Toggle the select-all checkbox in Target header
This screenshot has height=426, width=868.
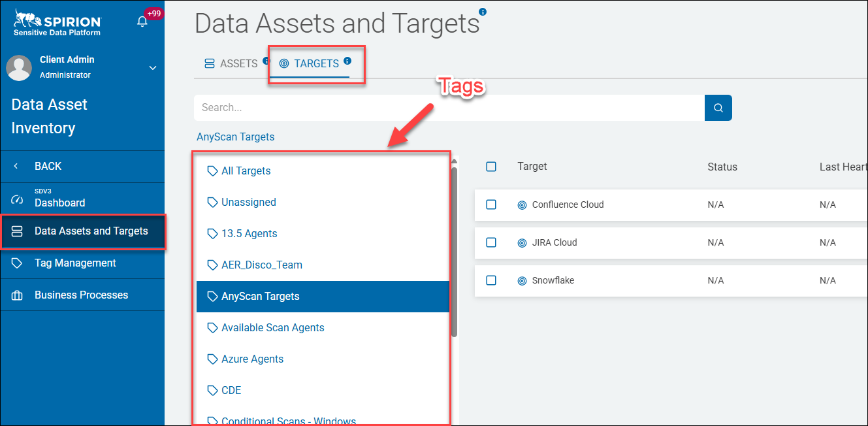click(x=491, y=167)
